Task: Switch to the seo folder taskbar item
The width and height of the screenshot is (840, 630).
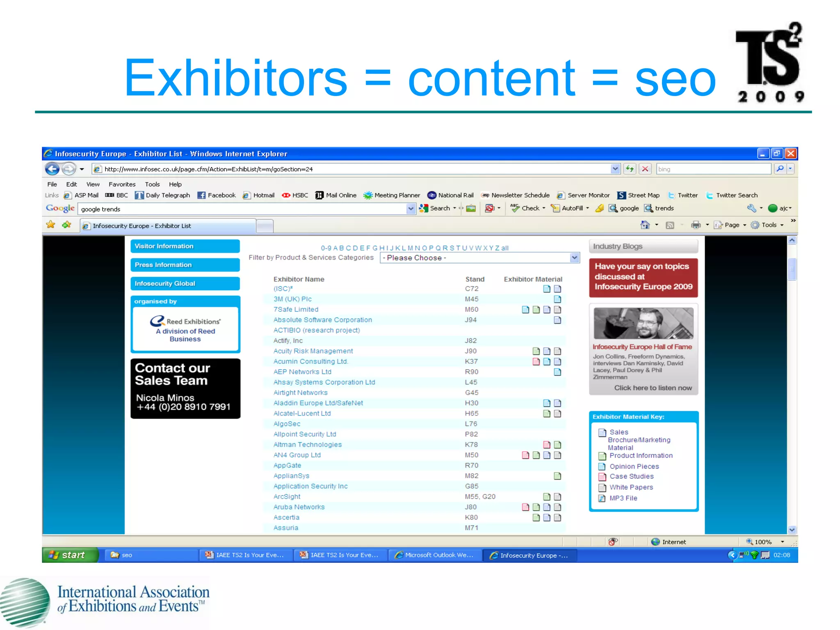Action: (152, 555)
